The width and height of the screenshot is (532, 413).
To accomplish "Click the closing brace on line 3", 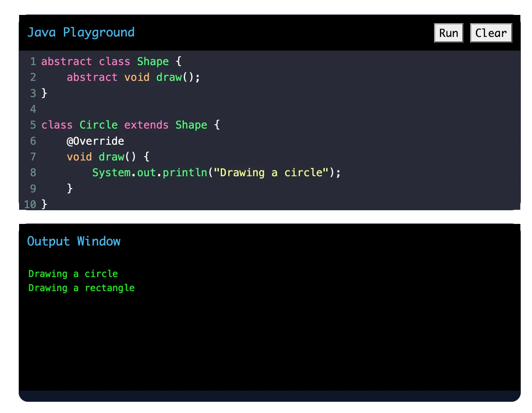I will 44,93.
